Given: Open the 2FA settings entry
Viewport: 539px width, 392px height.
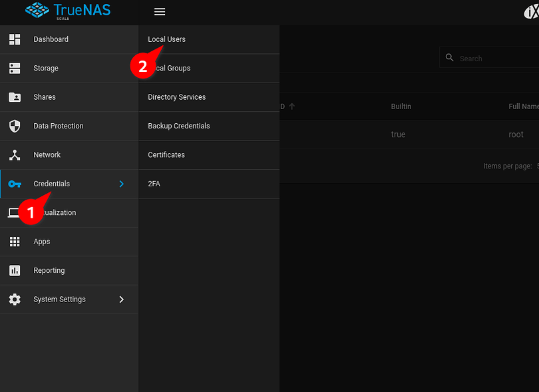Looking at the screenshot, I should tap(154, 184).
